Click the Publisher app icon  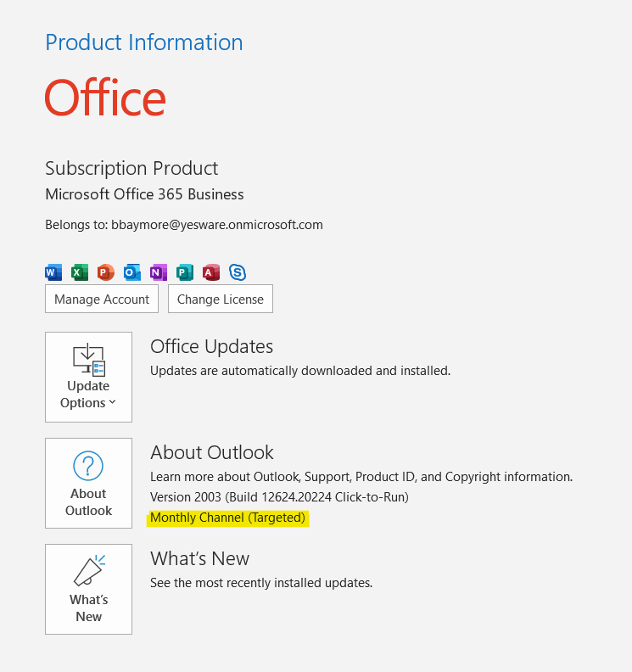tap(185, 272)
